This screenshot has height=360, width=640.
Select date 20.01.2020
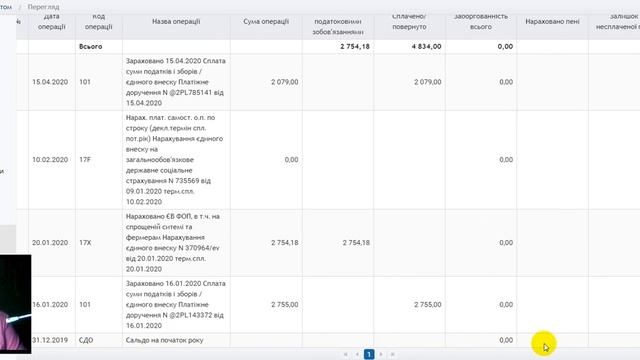[x=50, y=243]
